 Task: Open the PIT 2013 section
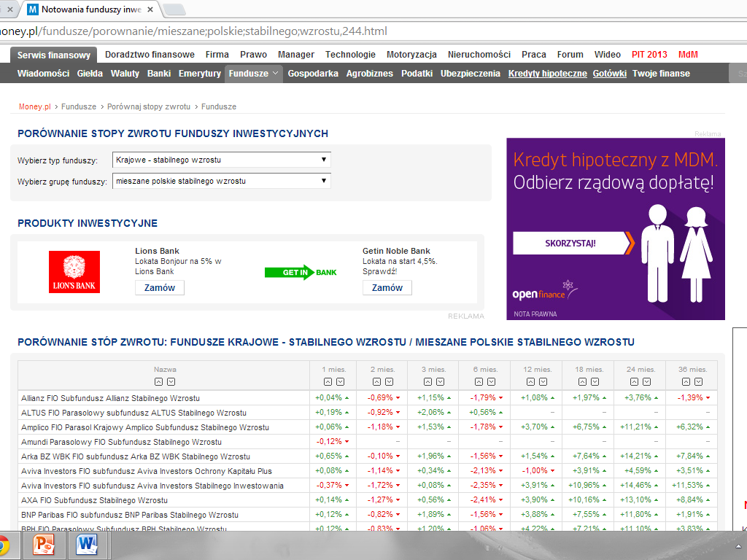pyautogui.click(x=649, y=54)
